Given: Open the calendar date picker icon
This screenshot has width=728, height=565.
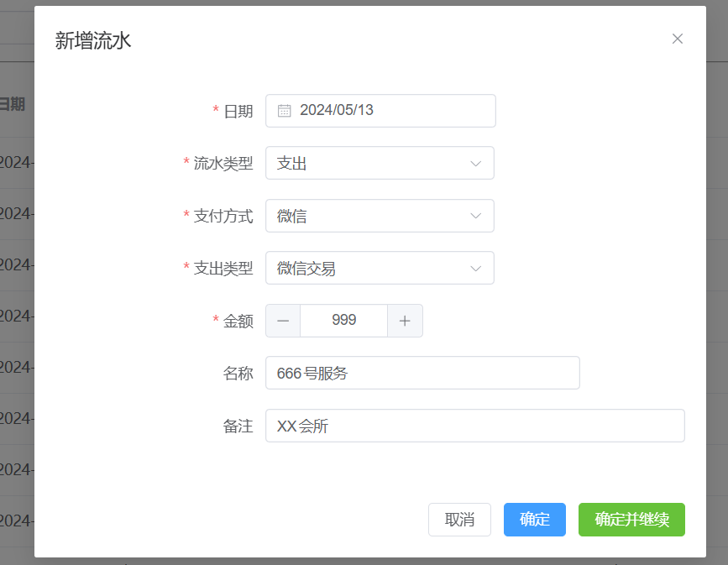Looking at the screenshot, I should pyautogui.click(x=283, y=110).
